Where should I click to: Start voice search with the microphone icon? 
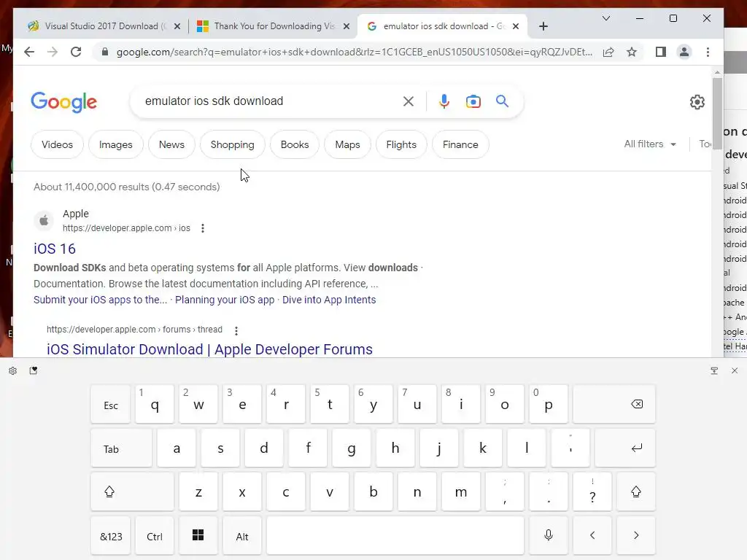pyautogui.click(x=444, y=101)
